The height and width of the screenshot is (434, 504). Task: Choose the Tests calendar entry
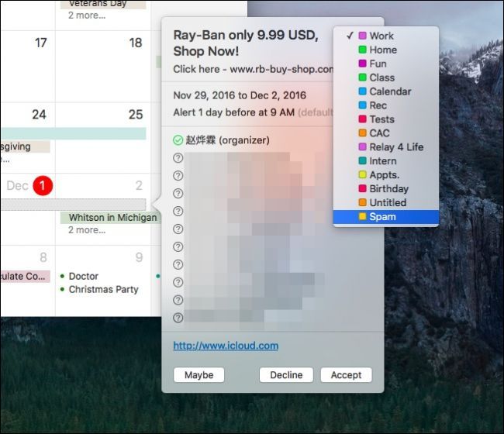point(385,119)
